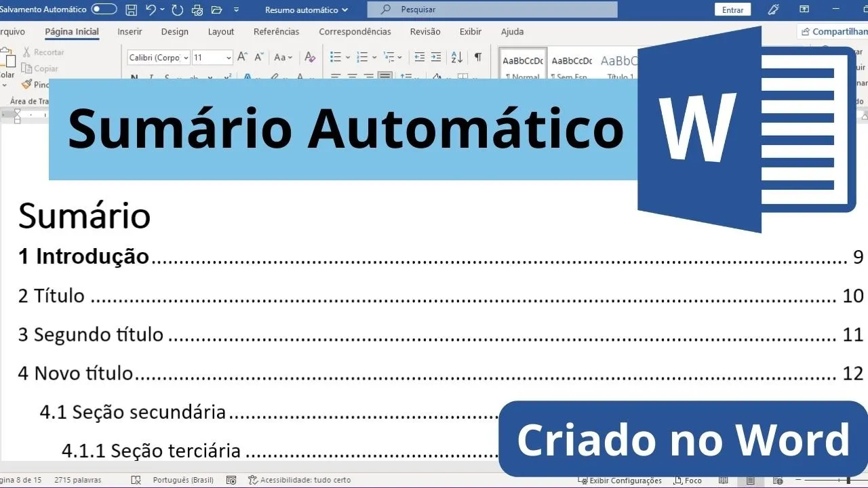This screenshot has height=488, width=868.
Task: Open macro recording icon in status bar
Action: coord(231,480)
